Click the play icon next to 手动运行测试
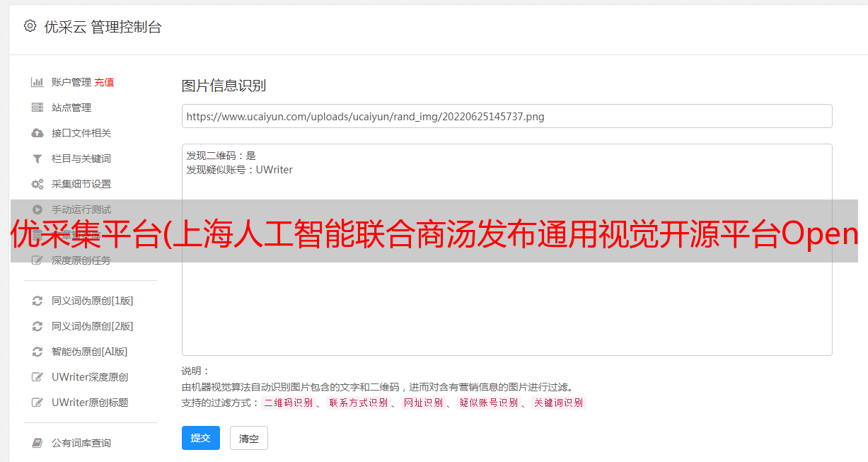Screen dimensions: 868x462 (x=37, y=209)
